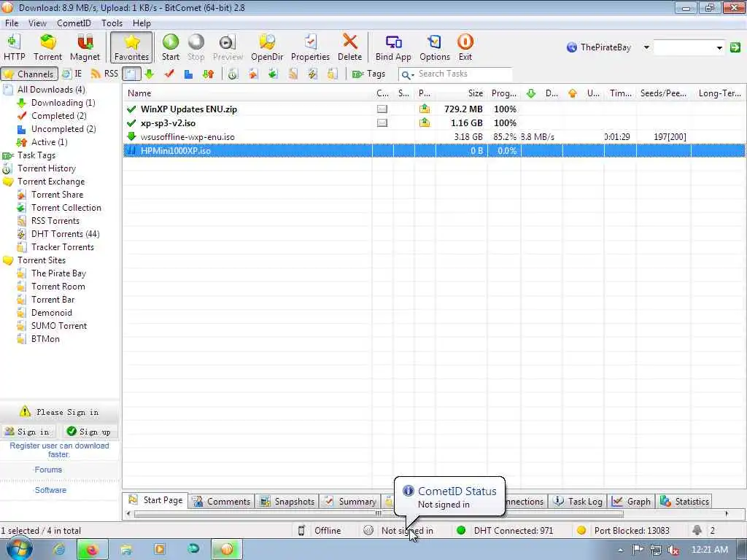
Task: Click the Sign up button
Action: click(x=90, y=432)
